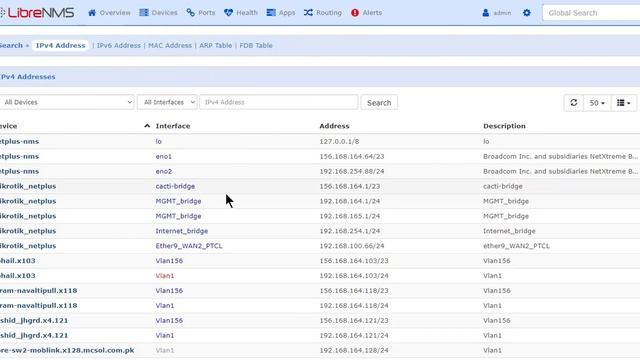This screenshot has width=640, height=360.
Task: Click the home icon beside Overview
Action: point(92,13)
